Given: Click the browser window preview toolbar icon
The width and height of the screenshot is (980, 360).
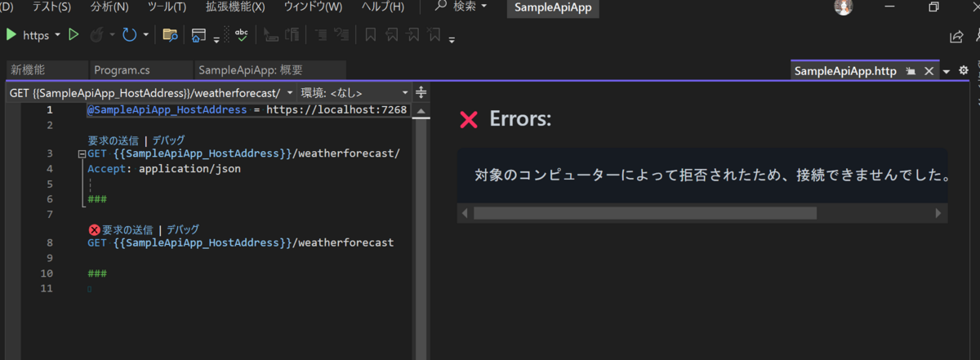Looking at the screenshot, I should (x=198, y=35).
